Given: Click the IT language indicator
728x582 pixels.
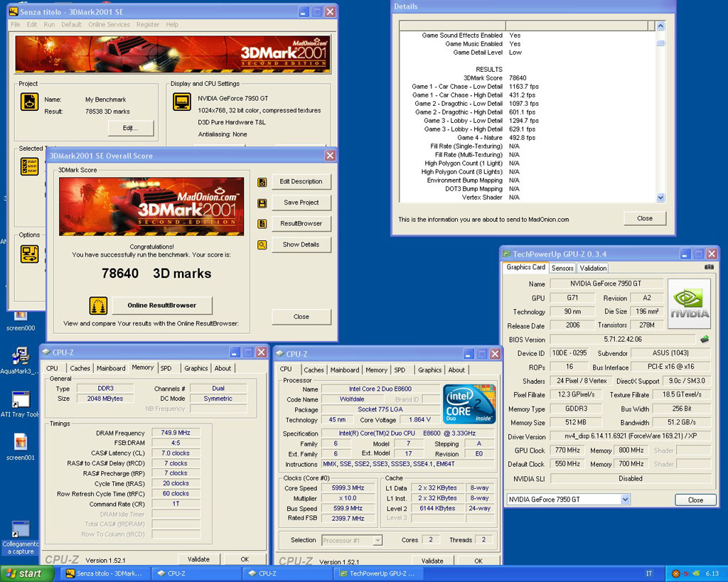Looking at the screenshot, I should tap(648, 573).
